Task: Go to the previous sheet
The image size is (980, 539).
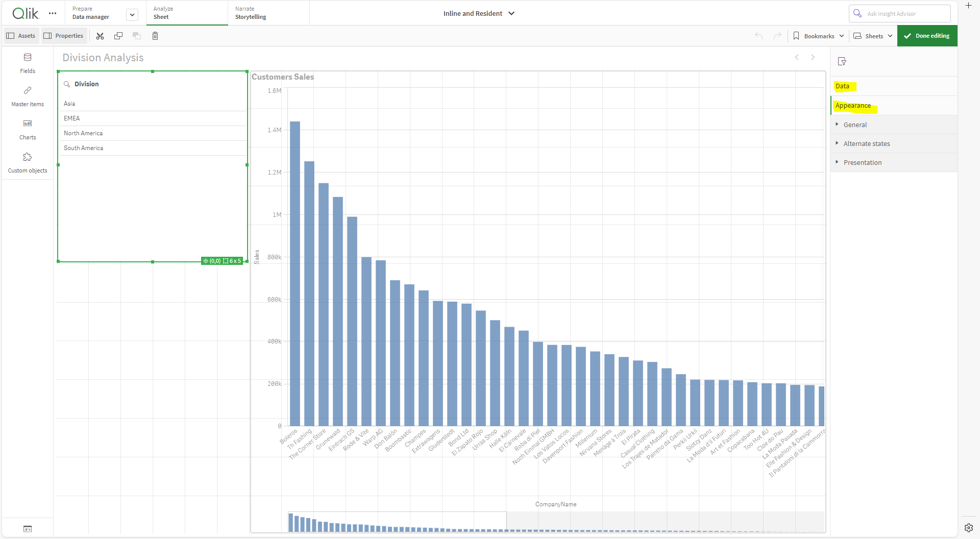Action: [x=797, y=57]
